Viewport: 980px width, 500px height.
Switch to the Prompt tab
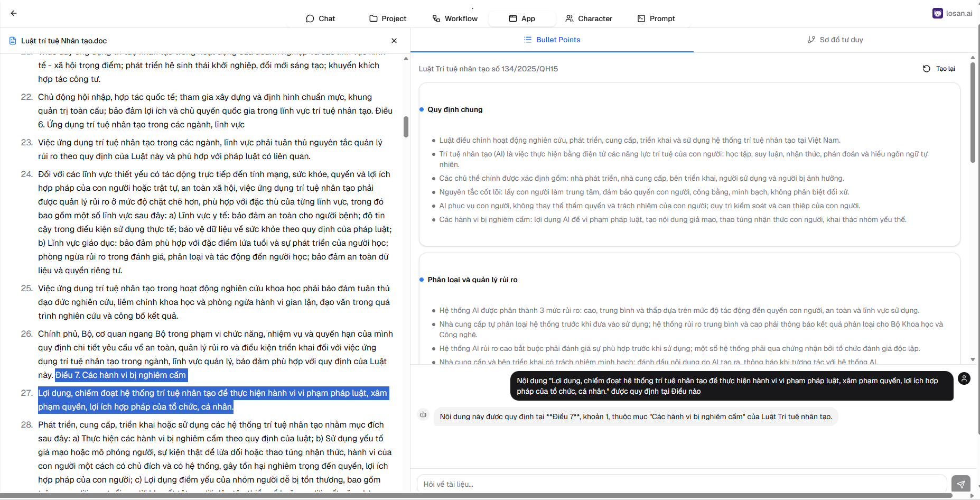click(656, 18)
